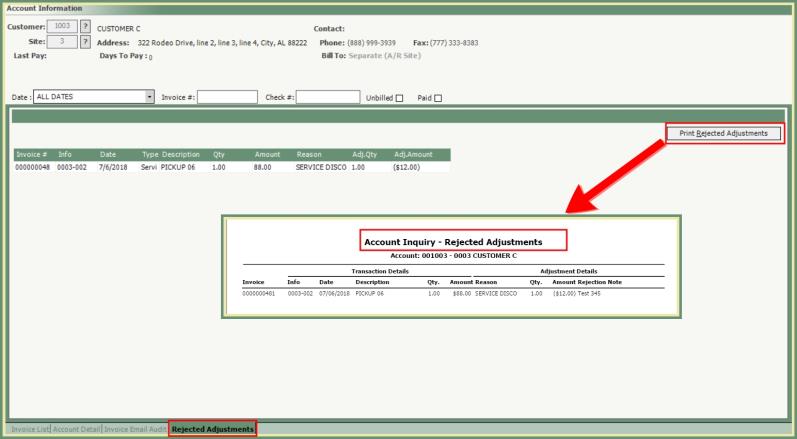Sort by the Date column header
Viewport: 797px width, 439px height.
tap(108, 154)
